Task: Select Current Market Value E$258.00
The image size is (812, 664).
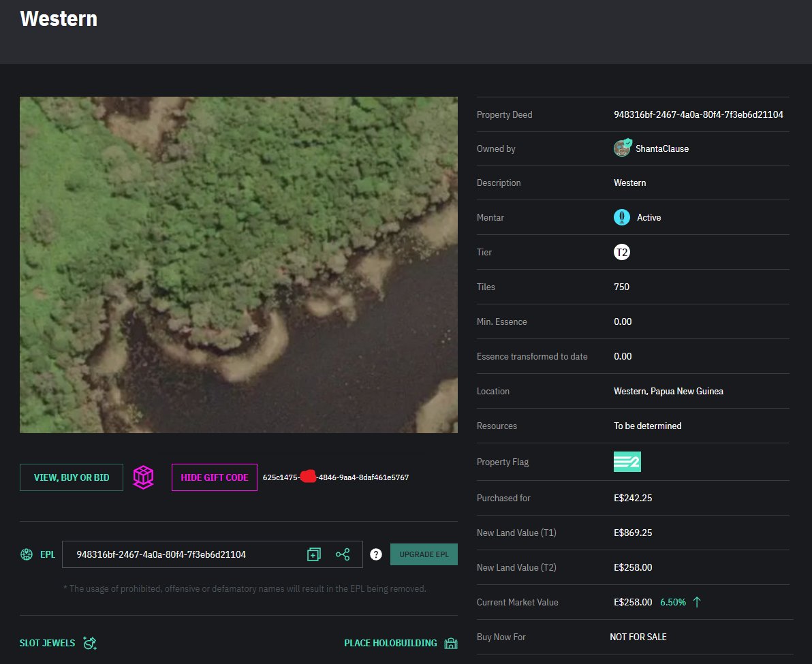Action: (633, 602)
